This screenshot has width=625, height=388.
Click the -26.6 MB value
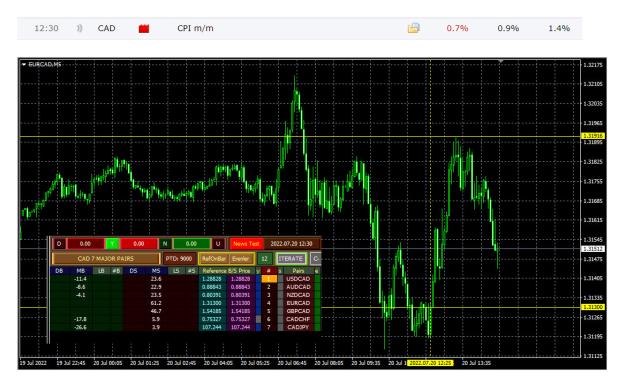[x=81, y=327]
